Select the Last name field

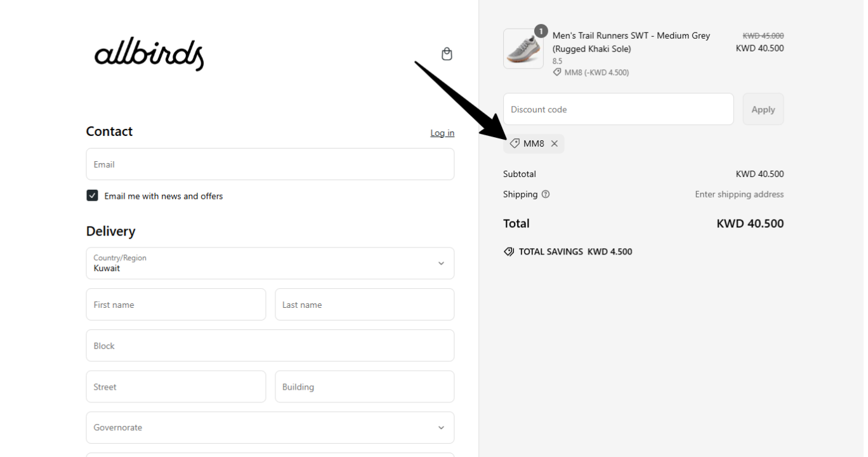[365, 305]
